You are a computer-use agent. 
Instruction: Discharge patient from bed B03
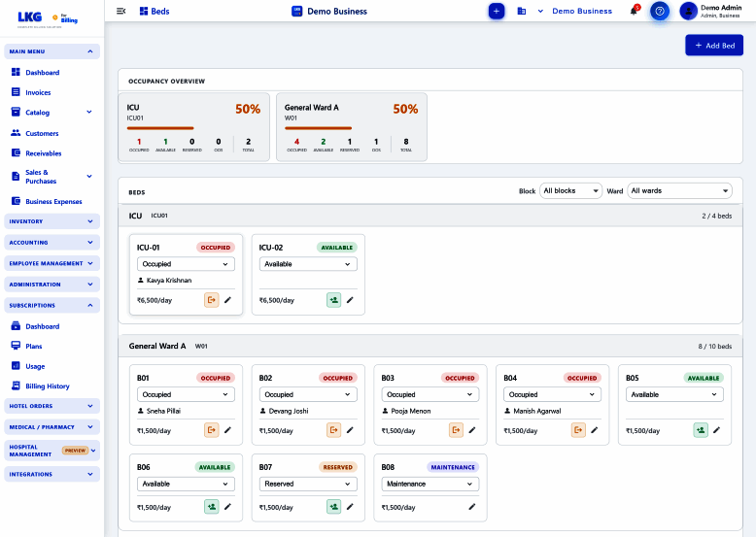pos(456,430)
